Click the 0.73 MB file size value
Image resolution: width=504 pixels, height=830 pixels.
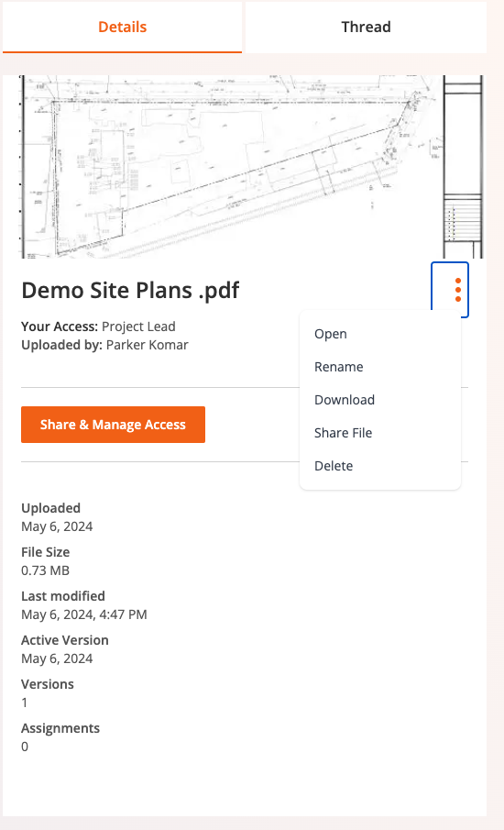click(46, 570)
